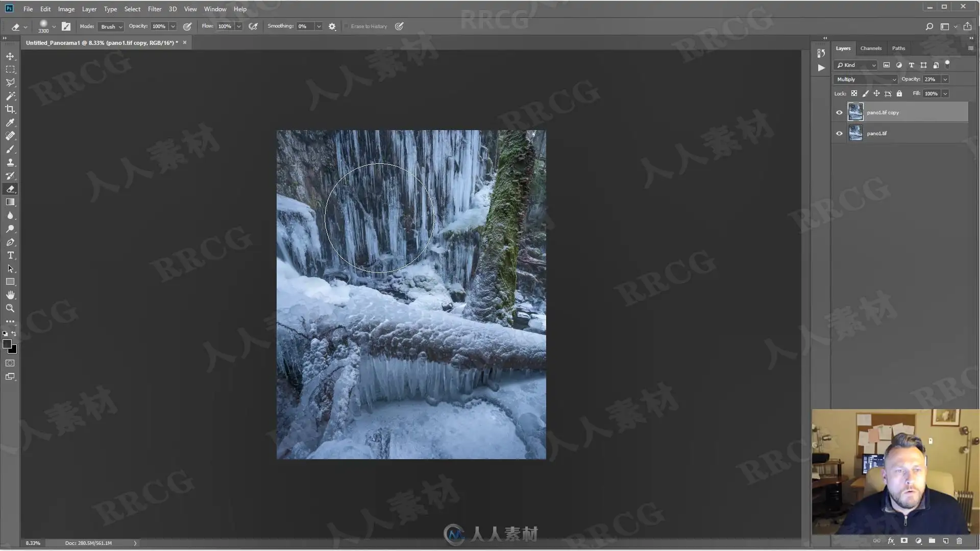This screenshot has width=980, height=551.
Task: Click the search icon in options bar
Action: [x=929, y=27]
